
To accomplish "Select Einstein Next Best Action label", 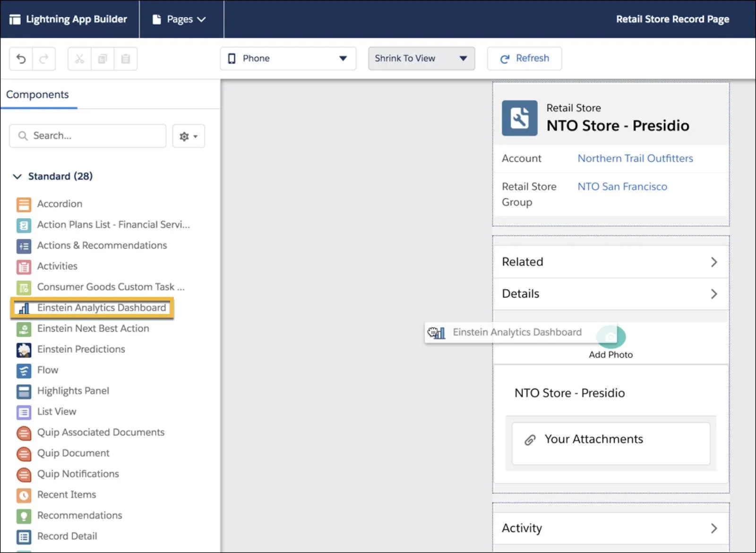I will [x=93, y=329].
